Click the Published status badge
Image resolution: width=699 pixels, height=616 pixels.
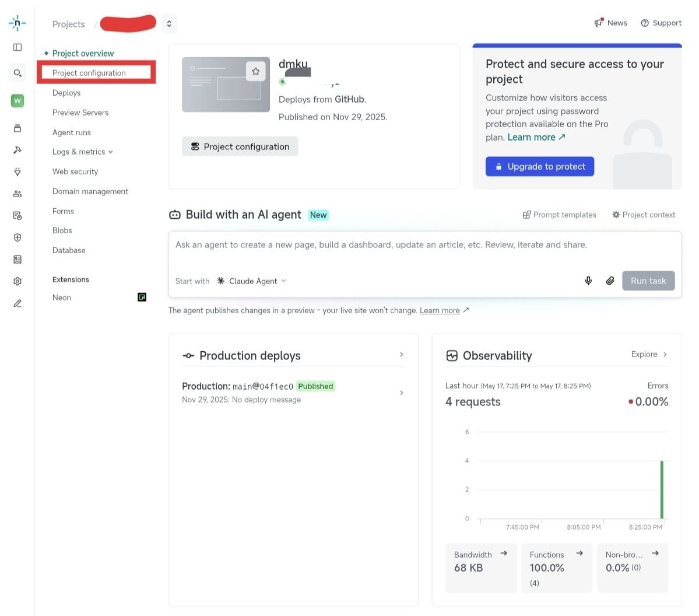(315, 386)
